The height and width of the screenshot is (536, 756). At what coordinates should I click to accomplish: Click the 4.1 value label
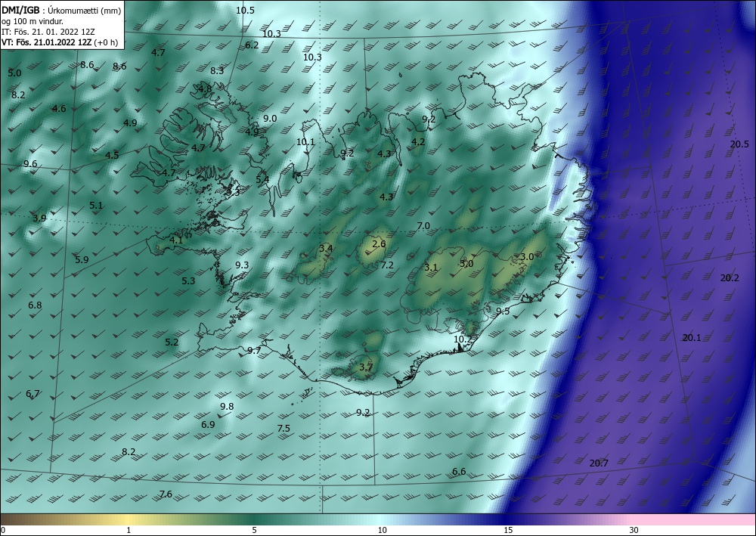[176, 240]
